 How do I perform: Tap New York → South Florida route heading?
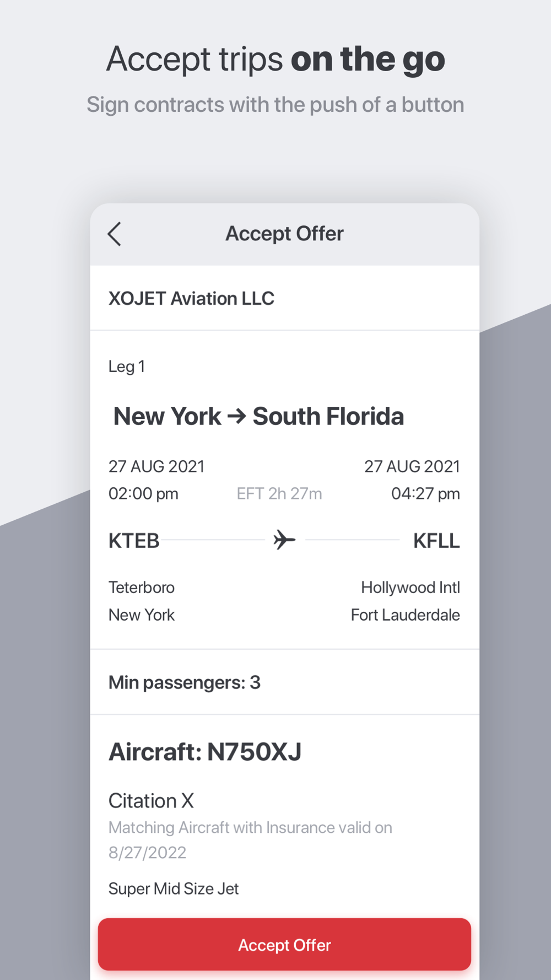pos(258,417)
